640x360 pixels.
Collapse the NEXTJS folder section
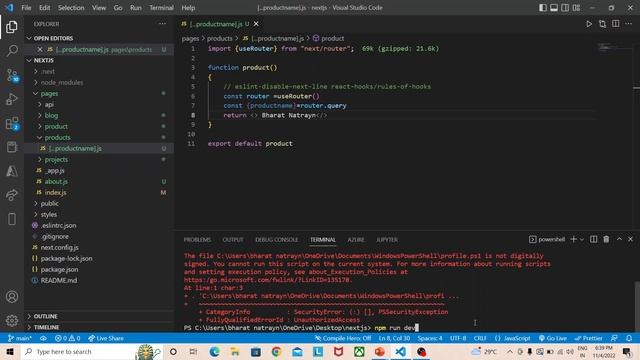[x=29, y=60]
